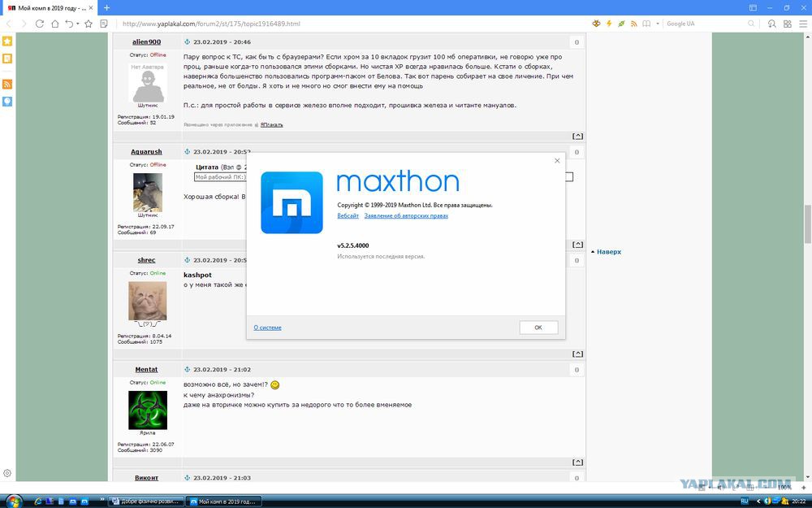Image resolution: width=812 pixels, height=508 pixels.
Task: Toggle the yellow lightning bolt mode icon
Action: pos(609,24)
